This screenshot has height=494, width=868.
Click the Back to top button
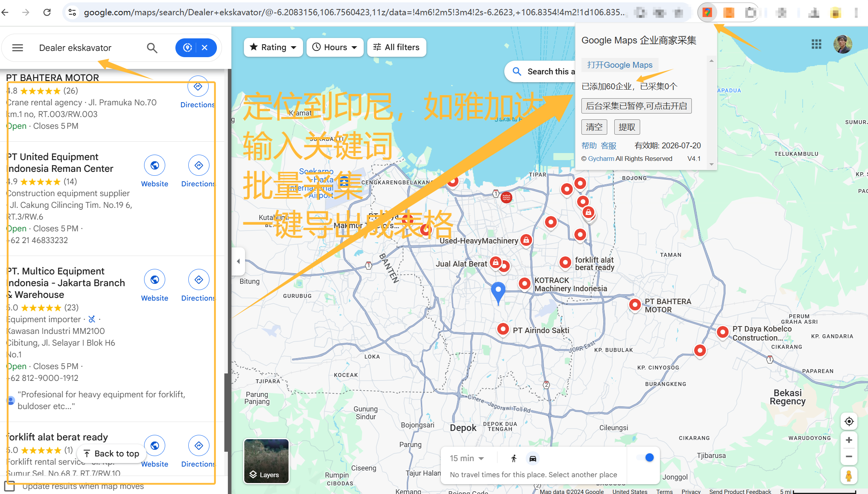click(x=112, y=453)
